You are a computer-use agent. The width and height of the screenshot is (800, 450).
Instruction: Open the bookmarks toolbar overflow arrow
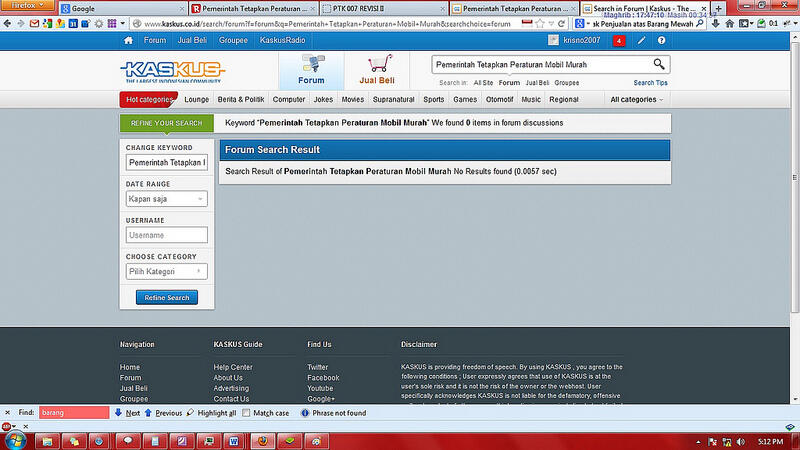point(123,23)
